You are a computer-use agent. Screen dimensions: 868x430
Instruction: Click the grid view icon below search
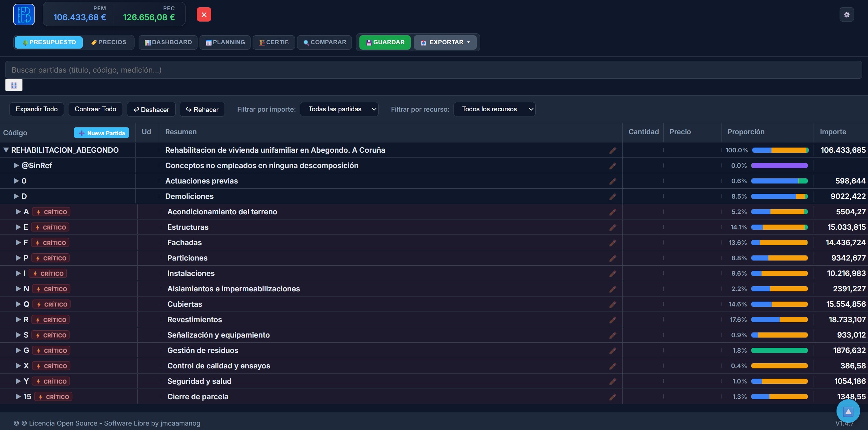(x=14, y=85)
